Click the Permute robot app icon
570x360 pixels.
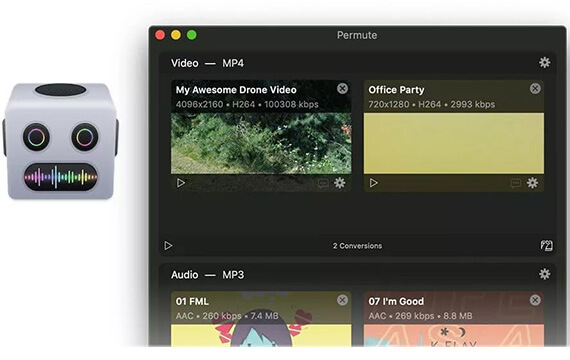(61, 141)
